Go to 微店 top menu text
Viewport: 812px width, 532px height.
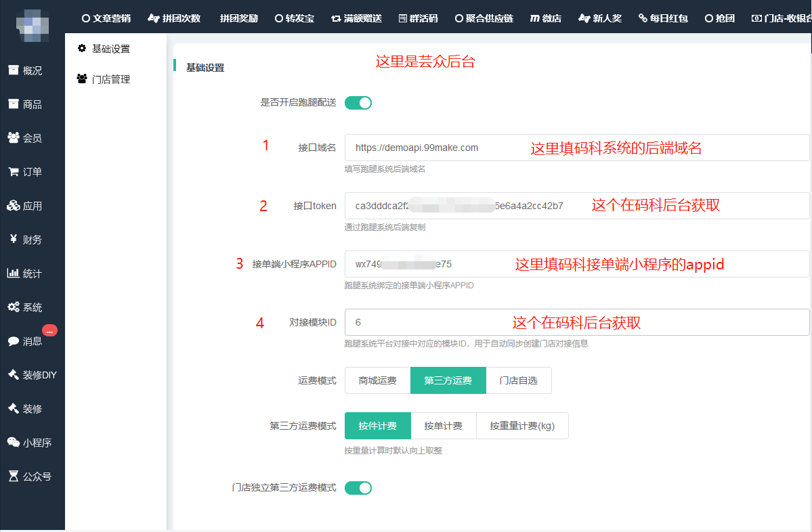[x=551, y=18]
